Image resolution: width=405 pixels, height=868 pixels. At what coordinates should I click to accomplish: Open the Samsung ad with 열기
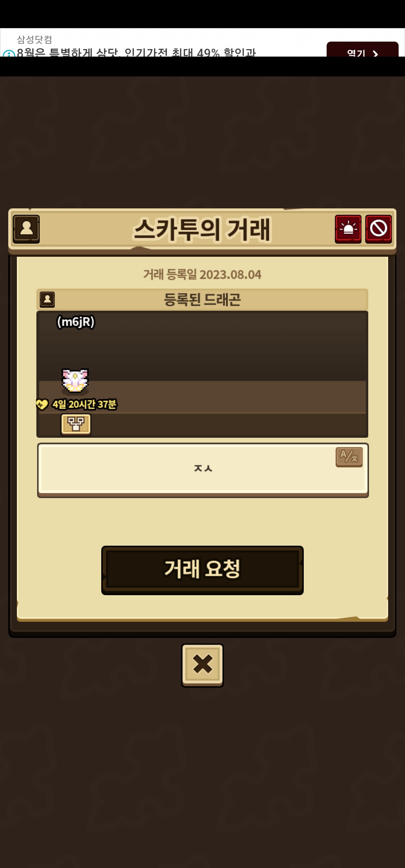(x=362, y=51)
